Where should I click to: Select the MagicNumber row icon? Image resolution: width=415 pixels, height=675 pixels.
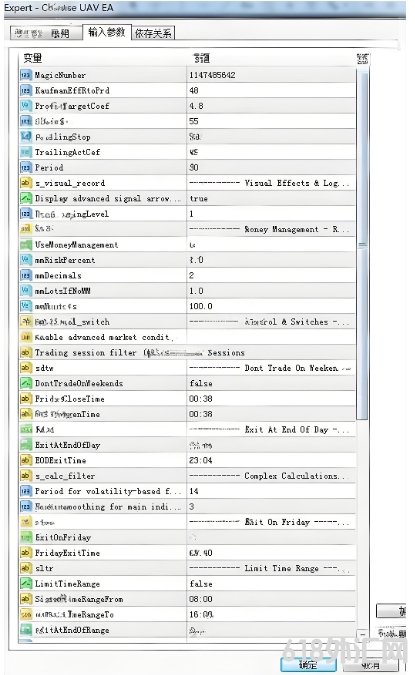click(26, 75)
